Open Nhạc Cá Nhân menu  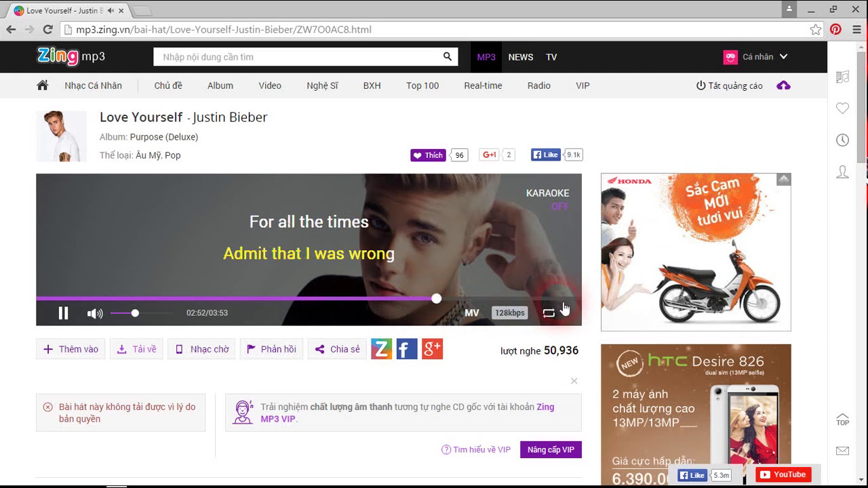[93, 85]
